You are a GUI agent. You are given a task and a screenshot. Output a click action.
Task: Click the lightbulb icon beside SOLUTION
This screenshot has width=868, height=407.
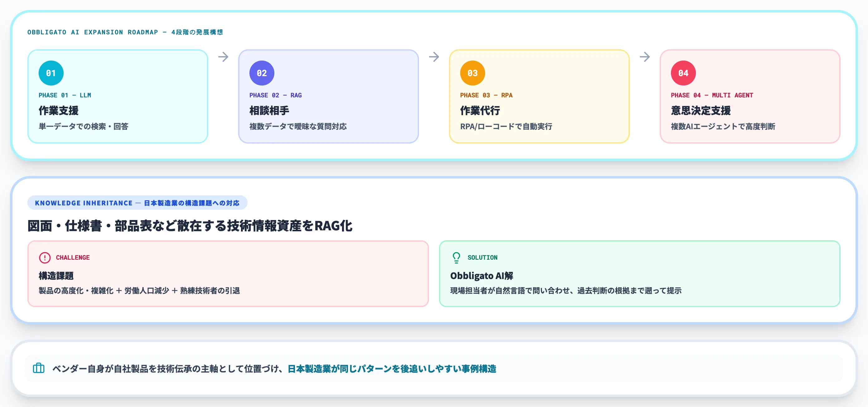click(456, 257)
